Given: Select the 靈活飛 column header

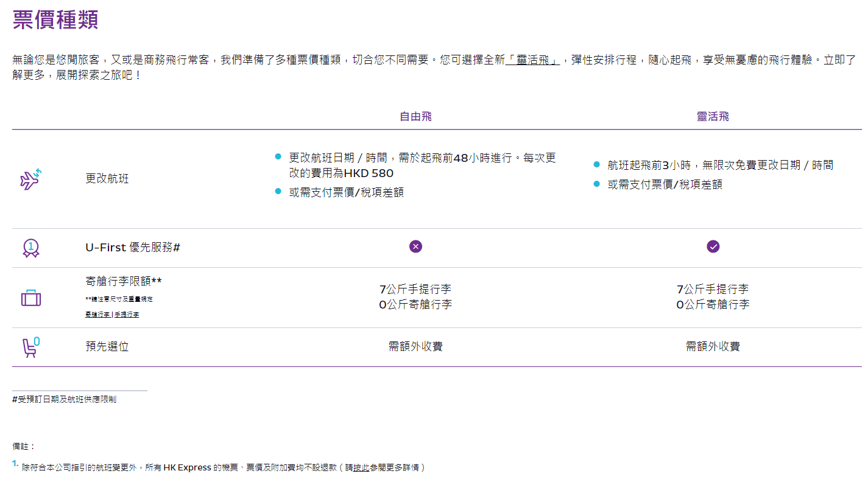Looking at the screenshot, I should pyautogui.click(x=713, y=116).
